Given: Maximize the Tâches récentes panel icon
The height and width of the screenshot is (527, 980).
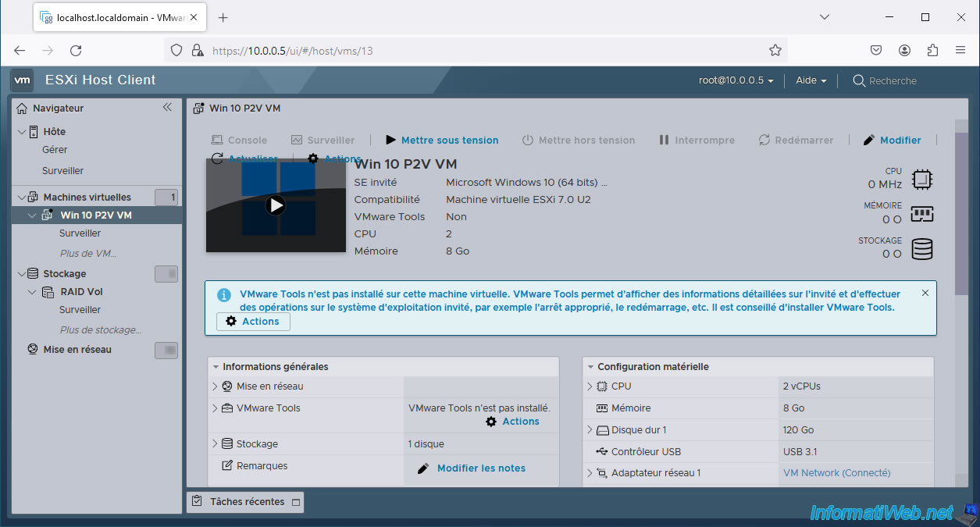Looking at the screenshot, I should 295,502.
